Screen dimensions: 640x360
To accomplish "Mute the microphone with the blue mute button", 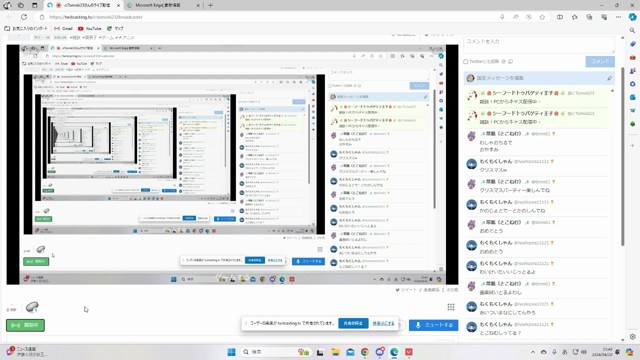I will pos(433,325).
